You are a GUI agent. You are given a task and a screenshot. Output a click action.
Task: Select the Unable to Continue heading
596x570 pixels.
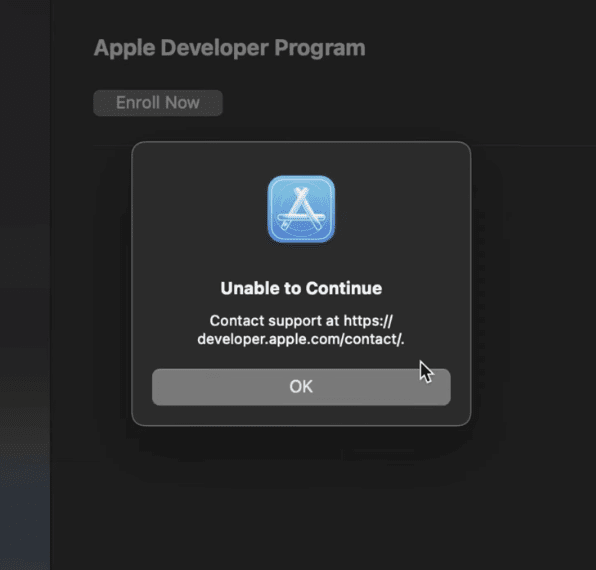[301, 288]
